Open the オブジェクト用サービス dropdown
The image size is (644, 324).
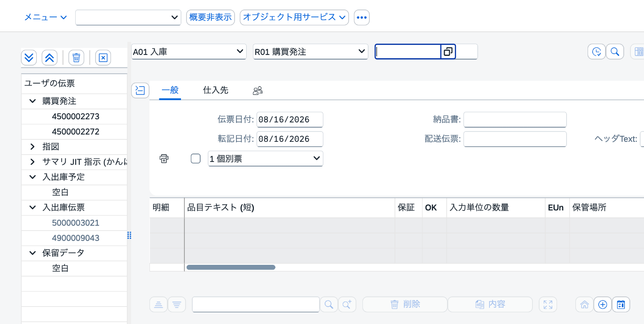294,17
